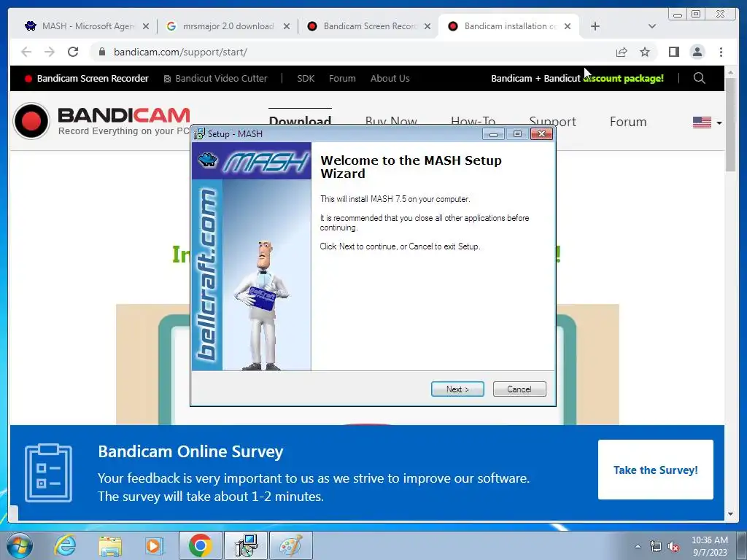
Task: Open Paint from the taskbar
Action: click(291, 545)
